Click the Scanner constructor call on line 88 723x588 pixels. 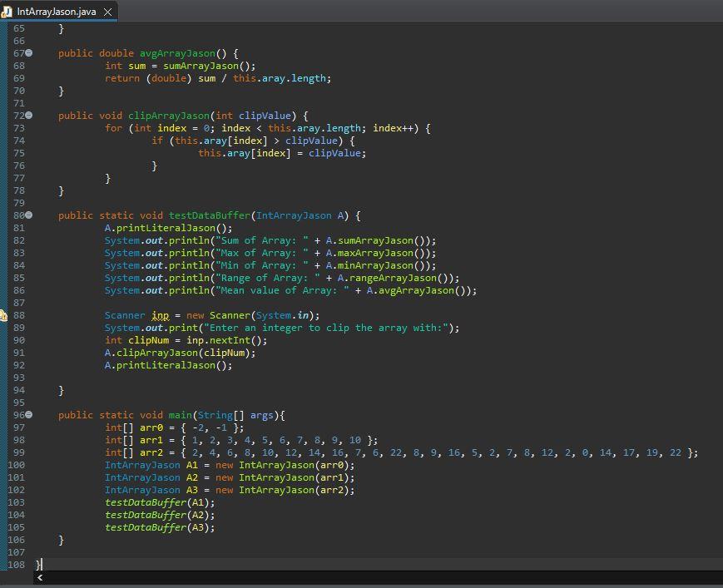click(230, 315)
